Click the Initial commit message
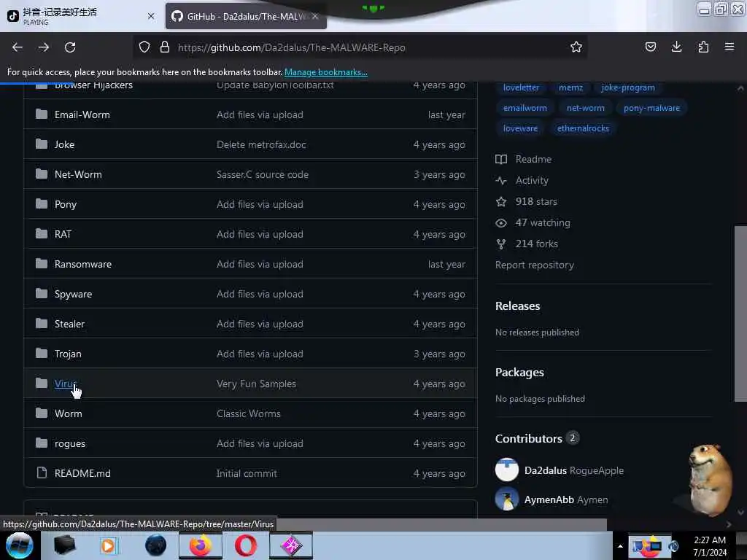 (x=247, y=473)
